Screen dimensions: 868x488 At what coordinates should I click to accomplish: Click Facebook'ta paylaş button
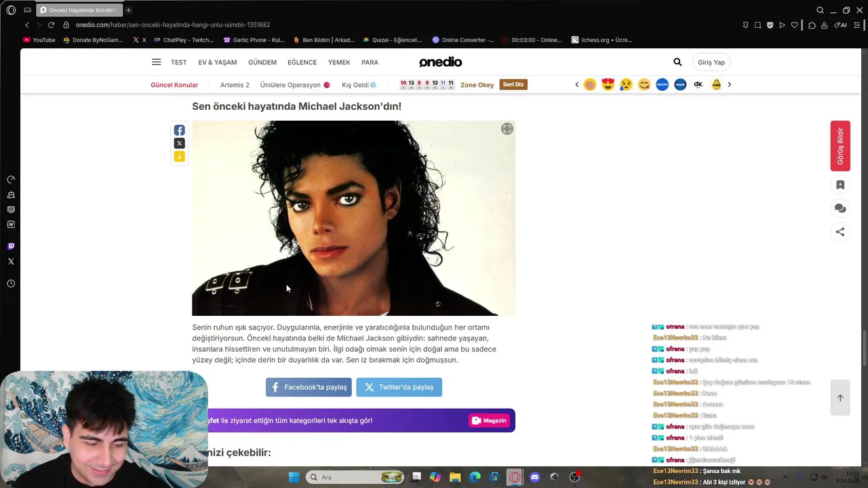309,387
